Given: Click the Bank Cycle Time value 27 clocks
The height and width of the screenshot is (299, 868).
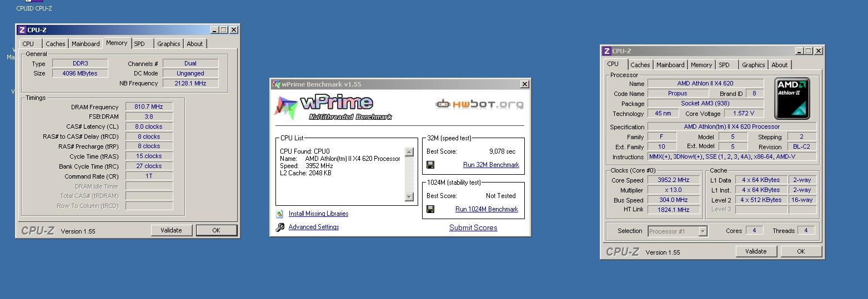Looking at the screenshot, I should (149, 166).
